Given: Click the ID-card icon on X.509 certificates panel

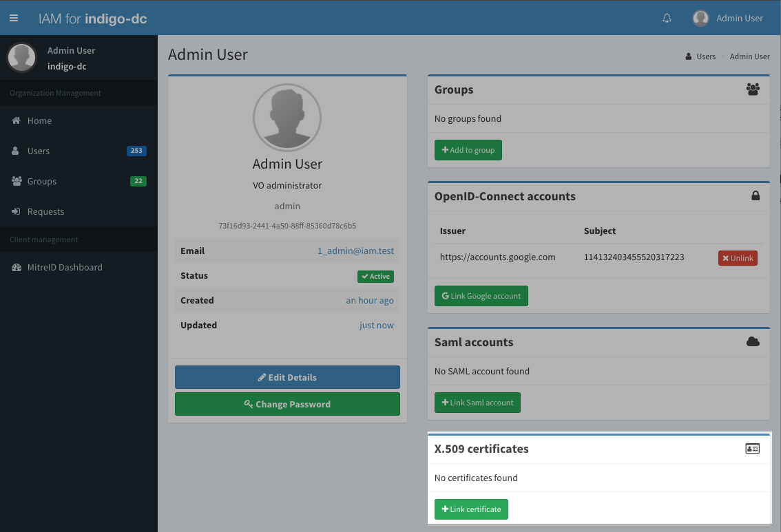Looking at the screenshot, I should 753,448.
